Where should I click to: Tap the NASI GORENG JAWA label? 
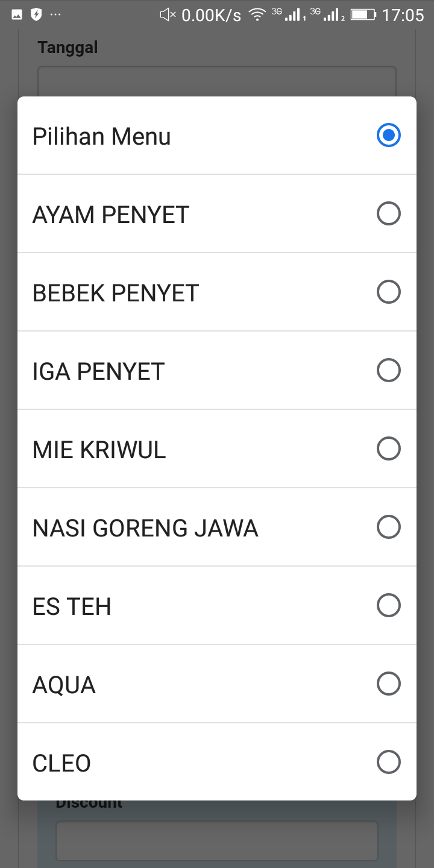(x=145, y=528)
